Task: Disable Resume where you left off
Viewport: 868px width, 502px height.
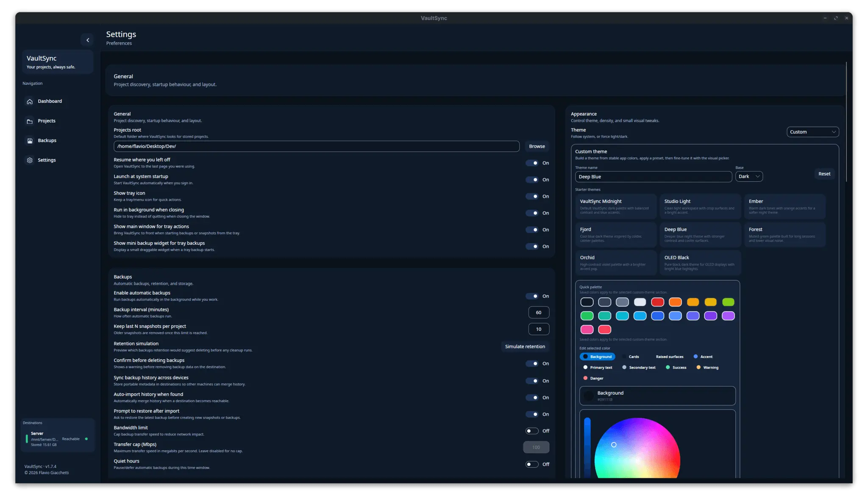Action: (x=532, y=163)
